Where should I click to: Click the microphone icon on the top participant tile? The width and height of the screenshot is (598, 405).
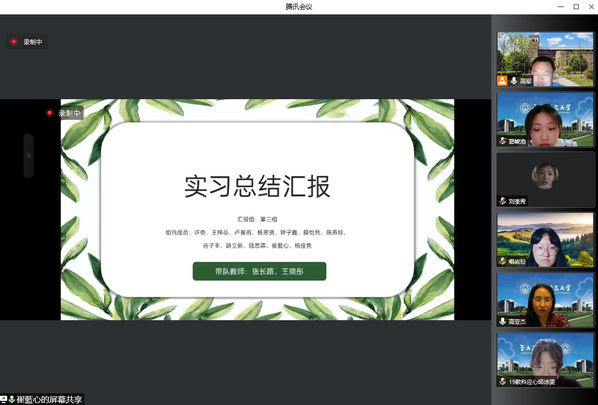(x=514, y=81)
